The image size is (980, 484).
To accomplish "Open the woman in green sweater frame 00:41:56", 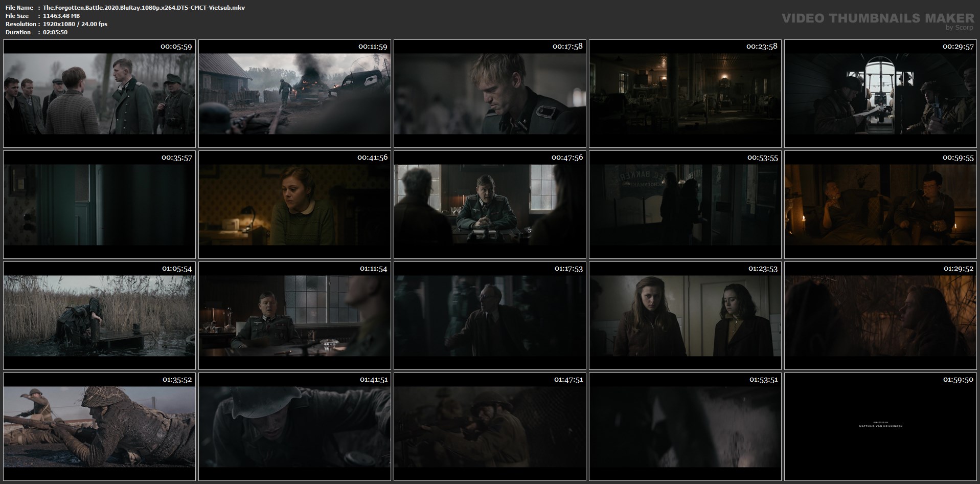I will [x=294, y=205].
